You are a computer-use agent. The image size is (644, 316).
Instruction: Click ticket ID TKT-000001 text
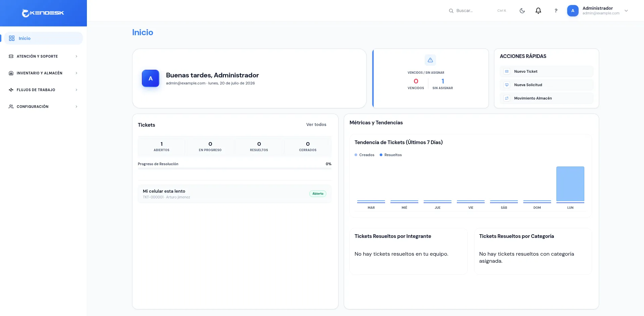[153, 197]
